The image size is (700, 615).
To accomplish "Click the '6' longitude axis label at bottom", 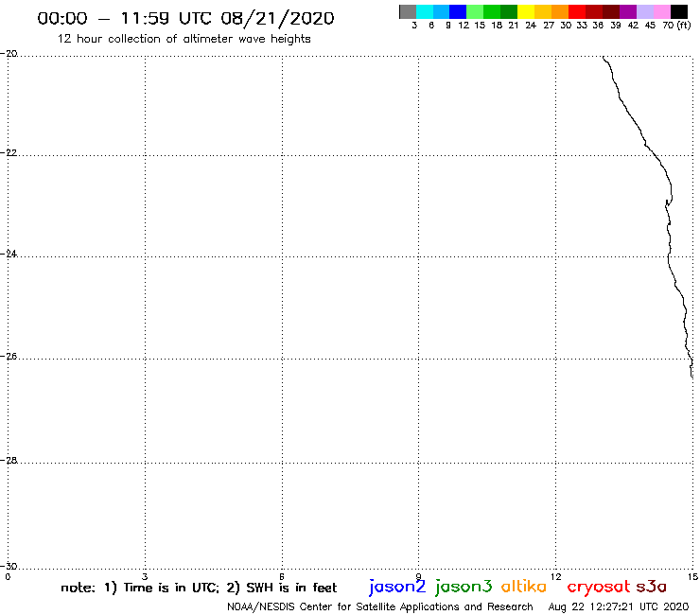I will 282,576.
